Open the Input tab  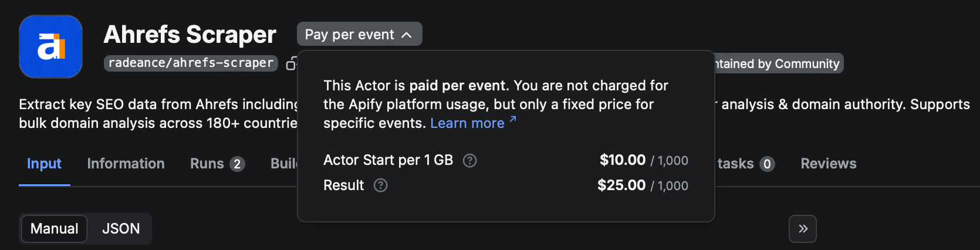pyautogui.click(x=44, y=164)
